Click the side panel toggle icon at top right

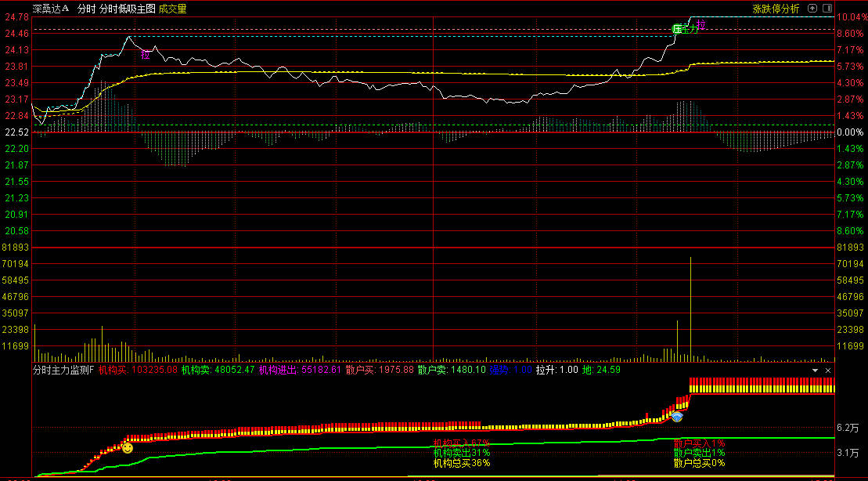click(x=827, y=9)
